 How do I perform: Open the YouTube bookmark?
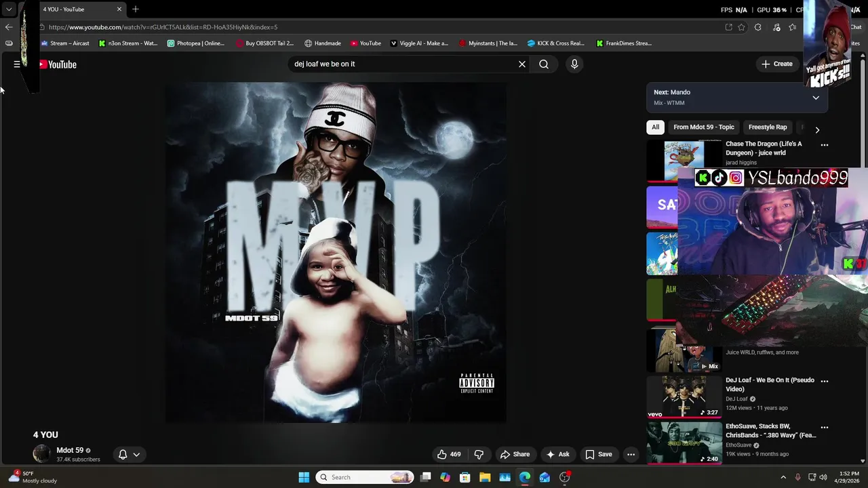pyautogui.click(x=366, y=43)
